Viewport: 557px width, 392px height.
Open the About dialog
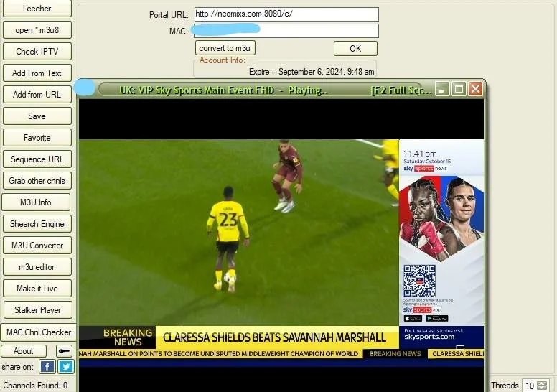point(24,351)
